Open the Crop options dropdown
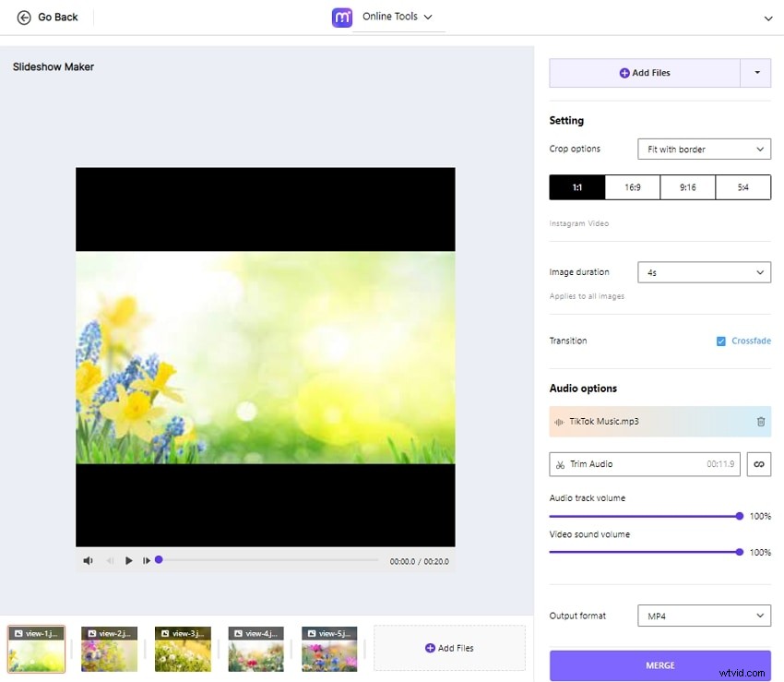The image size is (784, 682). coord(704,149)
